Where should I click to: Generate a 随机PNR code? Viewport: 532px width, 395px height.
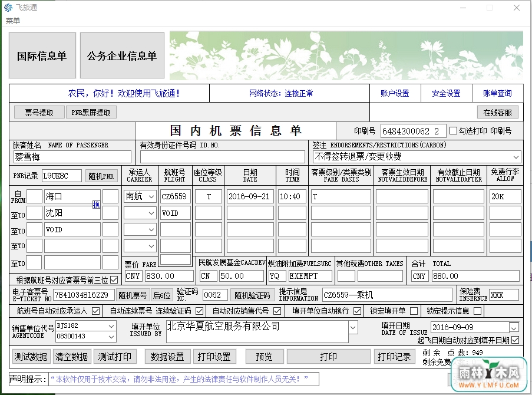click(x=101, y=176)
